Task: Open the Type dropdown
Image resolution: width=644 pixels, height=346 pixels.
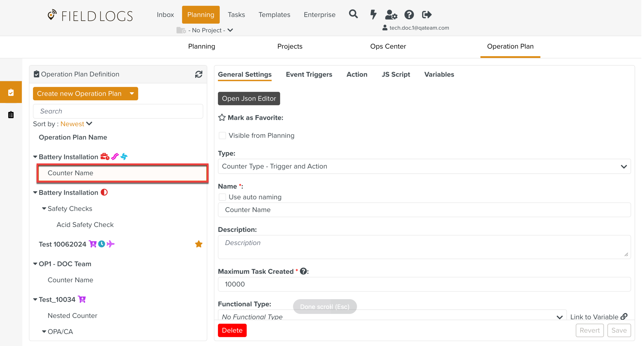Action: point(424,166)
